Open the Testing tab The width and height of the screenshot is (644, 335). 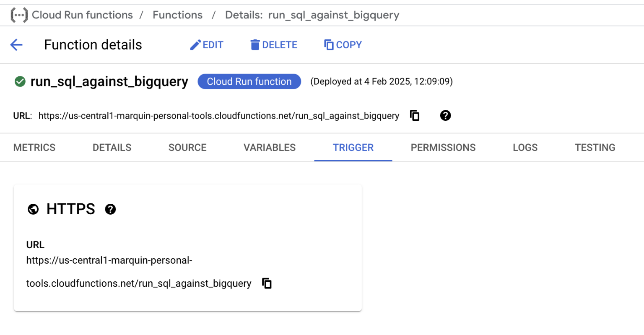[595, 147]
